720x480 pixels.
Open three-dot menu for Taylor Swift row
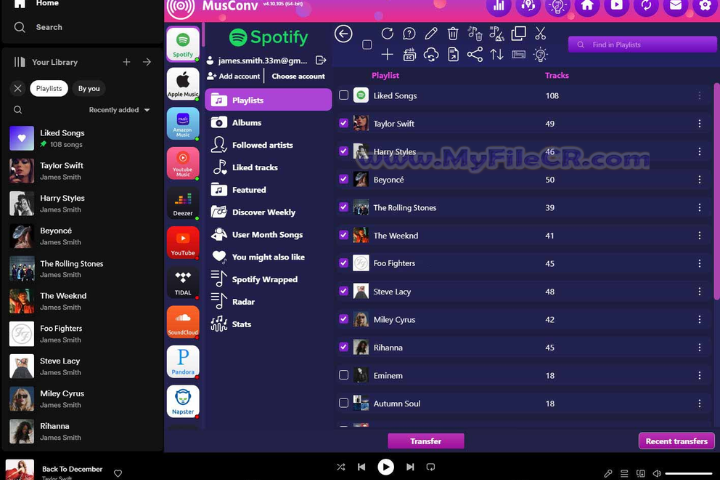point(699,124)
